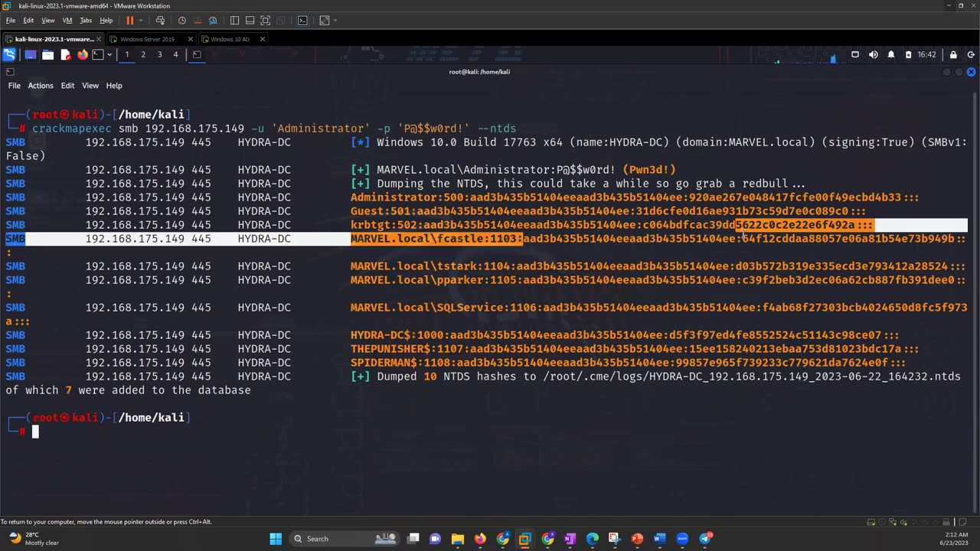Image resolution: width=980 pixels, height=551 pixels.
Task: Click the Kali panel clock 16:42
Action: tap(926, 54)
